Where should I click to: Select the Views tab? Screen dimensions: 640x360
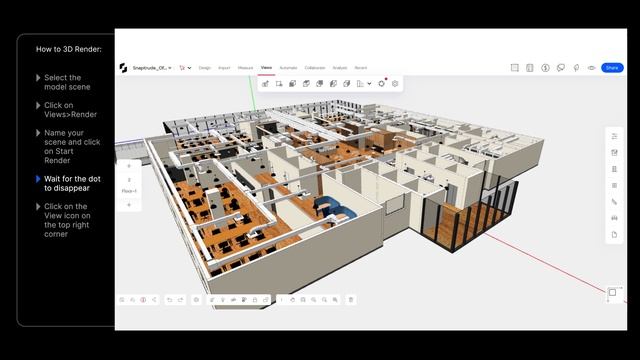coord(266,68)
